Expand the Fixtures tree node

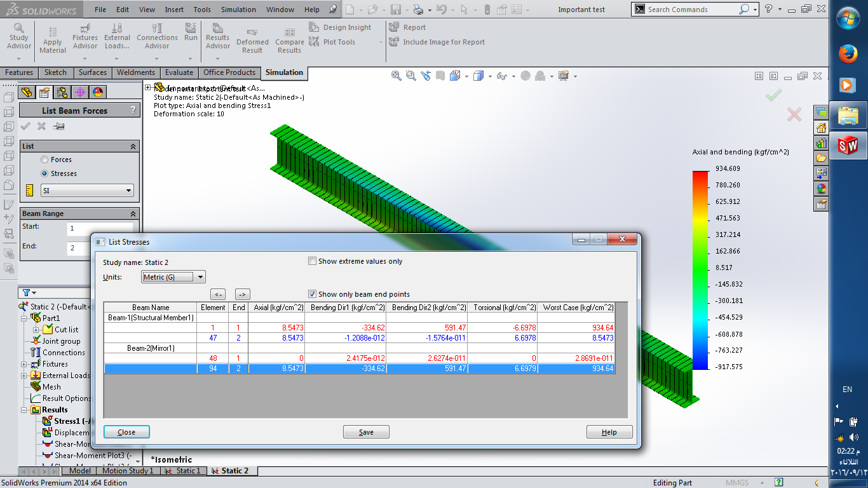pos(25,364)
